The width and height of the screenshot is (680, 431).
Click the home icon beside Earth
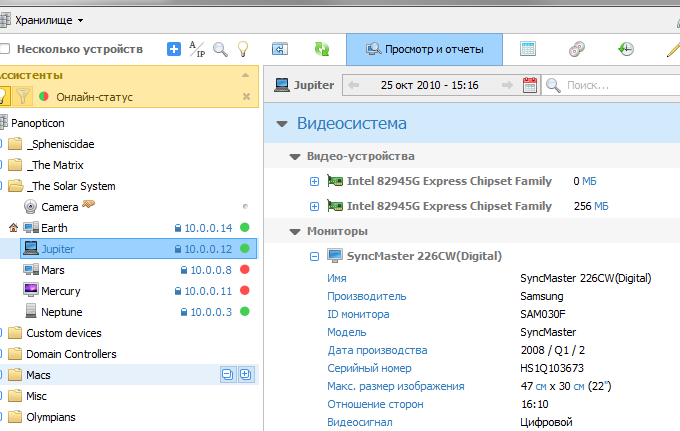click(13, 228)
